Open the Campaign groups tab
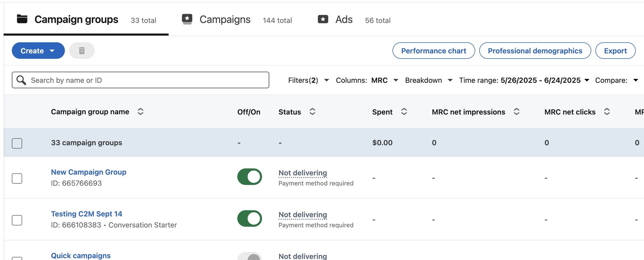The height and width of the screenshot is (260, 644). (x=86, y=19)
